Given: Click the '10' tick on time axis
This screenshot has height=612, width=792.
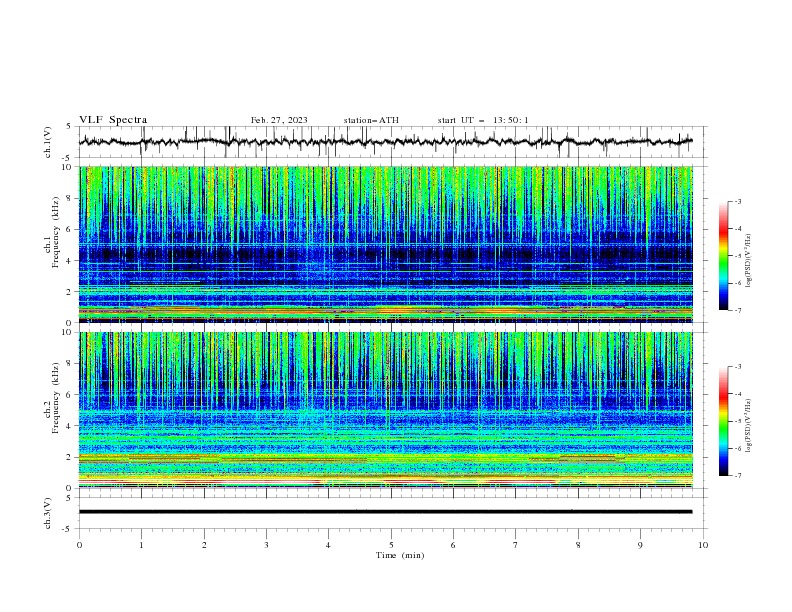Looking at the screenshot, I should tap(703, 545).
